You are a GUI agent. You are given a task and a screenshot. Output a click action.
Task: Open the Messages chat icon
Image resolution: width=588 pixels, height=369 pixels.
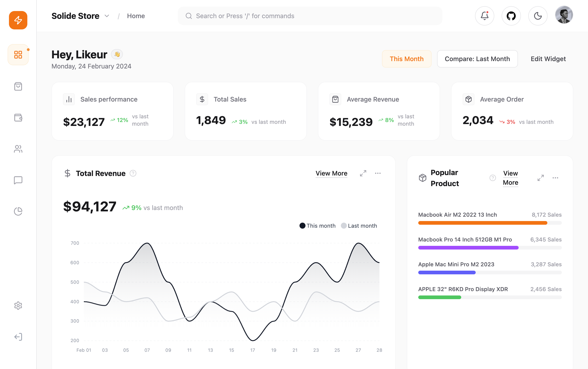(18, 180)
